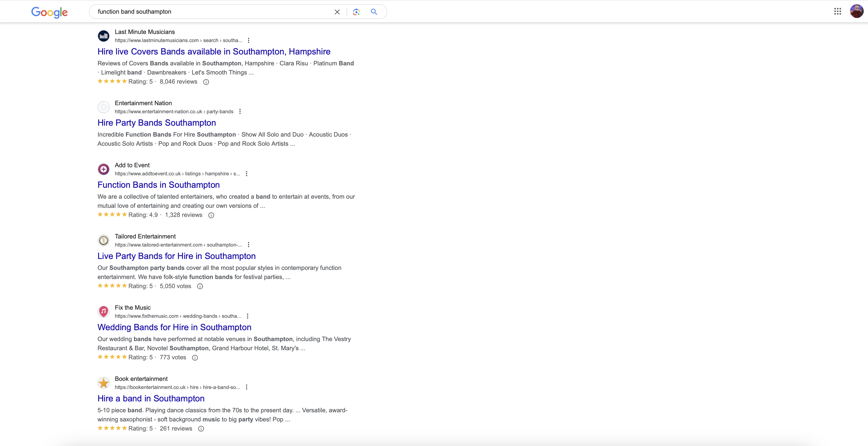This screenshot has height=446, width=868.
Task: Click the Fix the Music favicon
Action: point(103,311)
